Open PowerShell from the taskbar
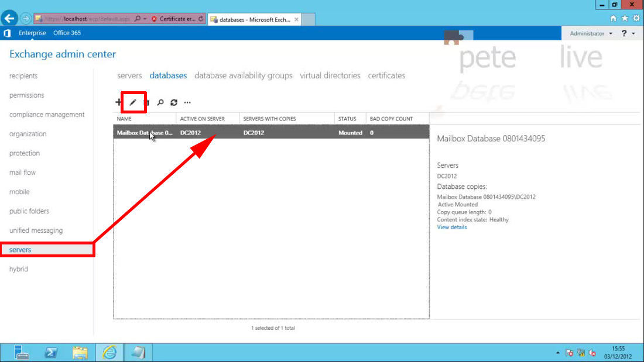Screen dimensions: 644x362 tap(51, 353)
